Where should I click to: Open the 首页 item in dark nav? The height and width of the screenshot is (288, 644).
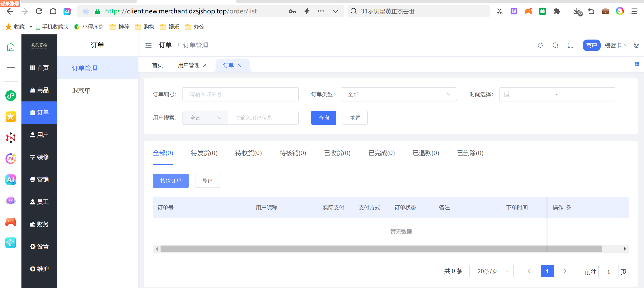tap(39, 68)
